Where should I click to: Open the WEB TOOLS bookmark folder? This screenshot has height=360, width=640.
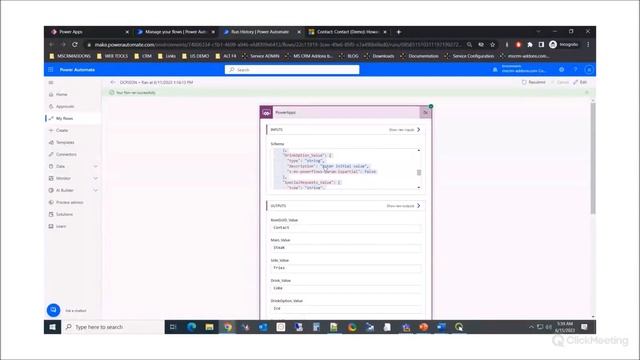pyautogui.click(x=112, y=56)
